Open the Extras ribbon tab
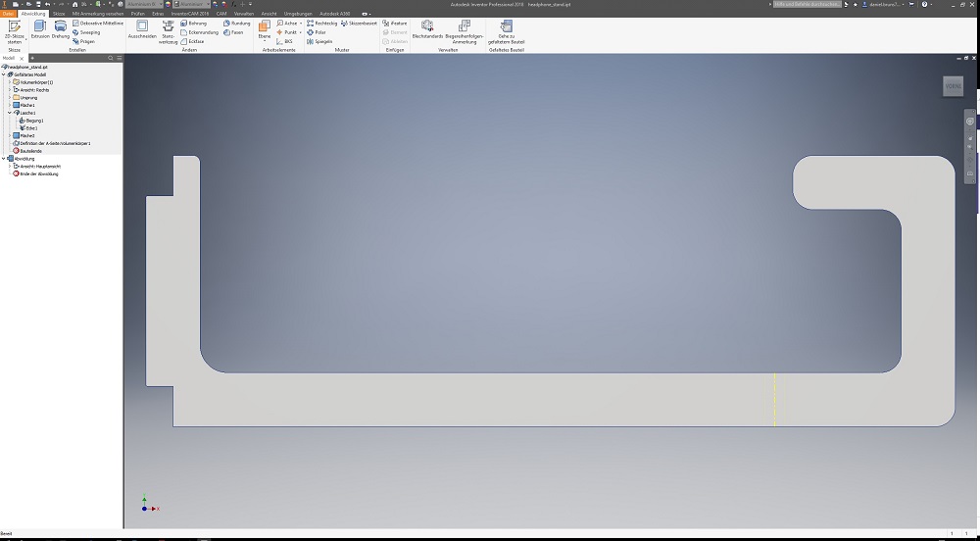 (x=158, y=13)
